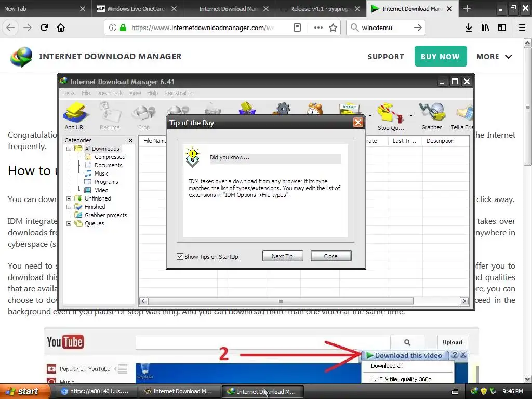Switch to the Windows Live OneCare tab
The image size is (532, 399).
(136, 9)
